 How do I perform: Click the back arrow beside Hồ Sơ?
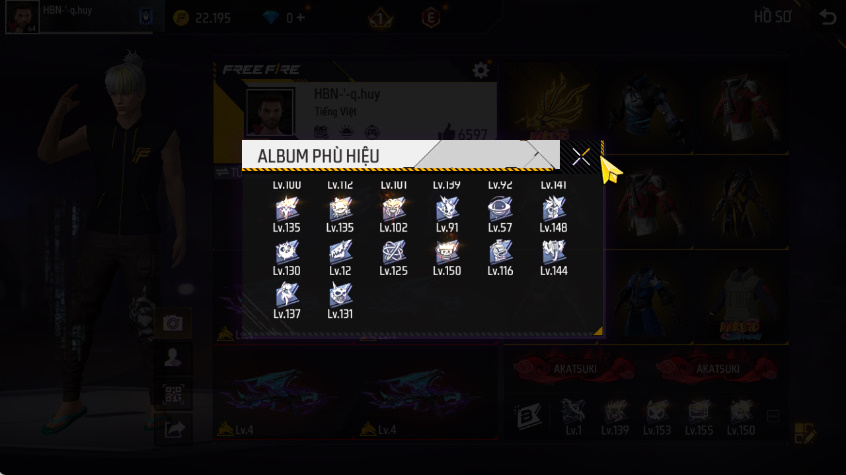(x=827, y=17)
